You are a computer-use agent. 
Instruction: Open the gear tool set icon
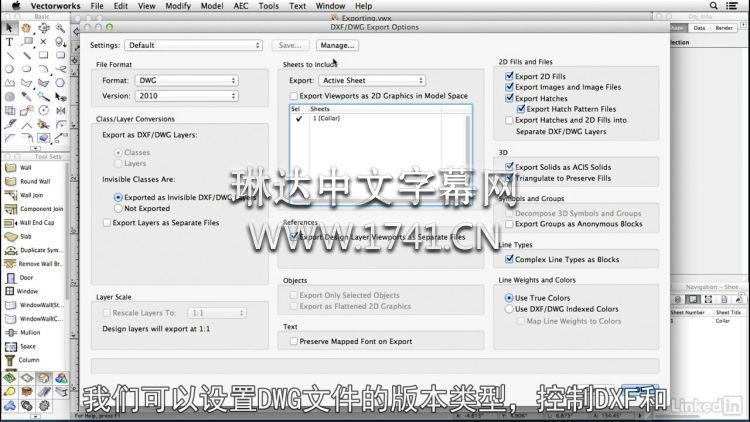[44, 405]
